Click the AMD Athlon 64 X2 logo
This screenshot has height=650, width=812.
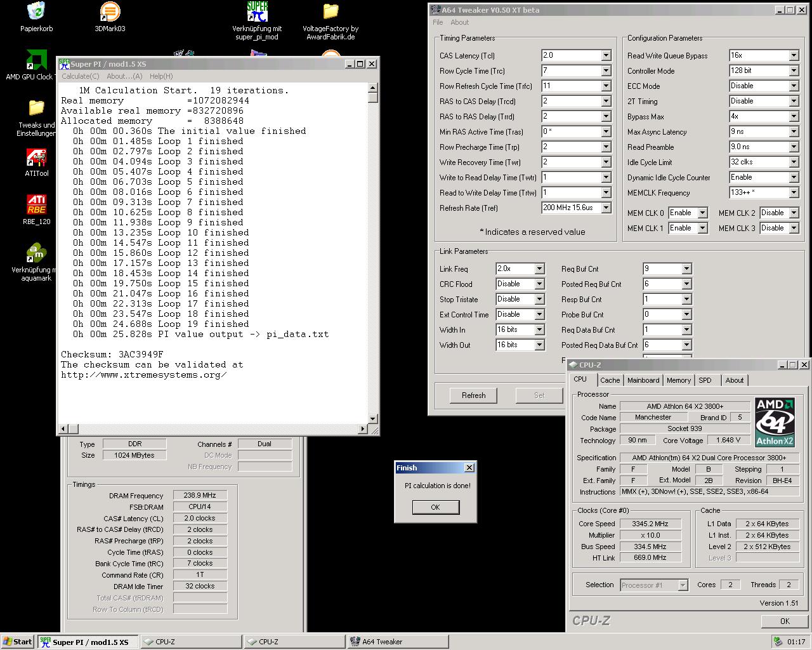pyautogui.click(x=775, y=422)
